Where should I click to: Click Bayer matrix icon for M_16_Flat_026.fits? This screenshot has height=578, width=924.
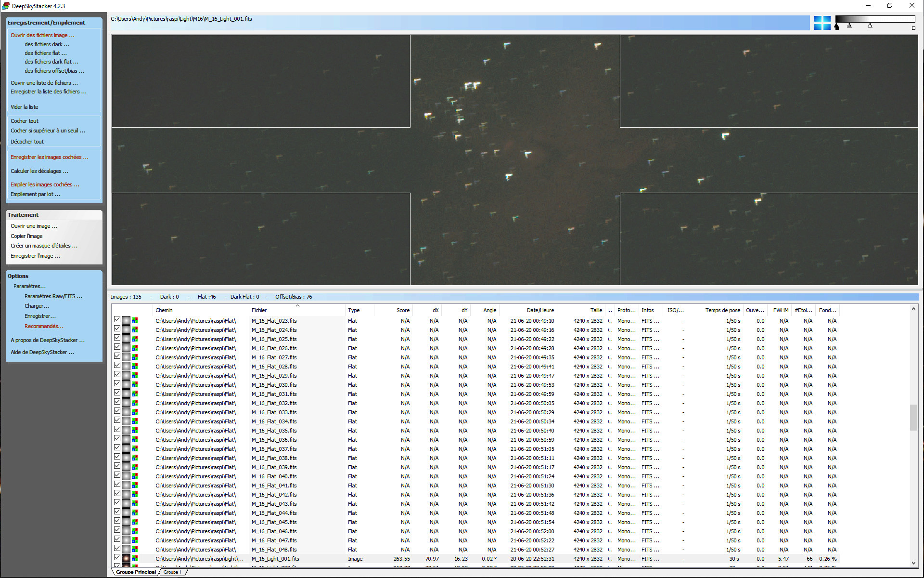135,348
